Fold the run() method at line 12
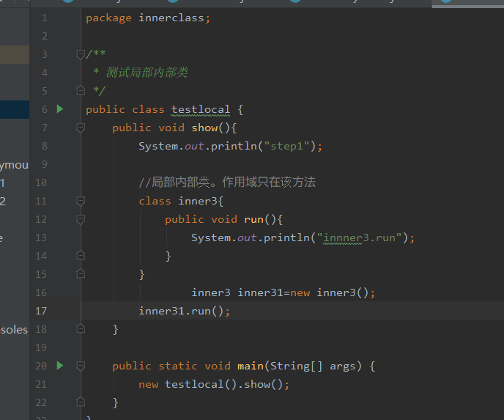Viewport: 504px width, 420px height. pyautogui.click(x=81, y=220)
